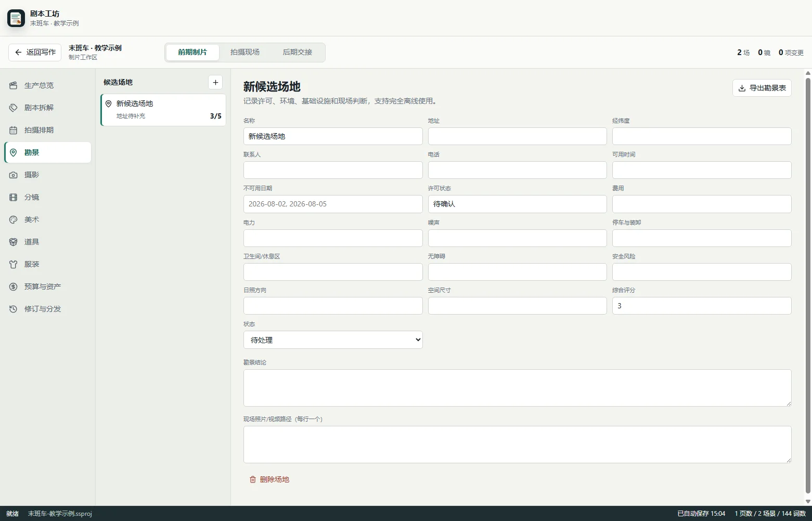Click the 勘景结论 text area
The width and height of the screenshot is (812, 521).
pos(517,388)
